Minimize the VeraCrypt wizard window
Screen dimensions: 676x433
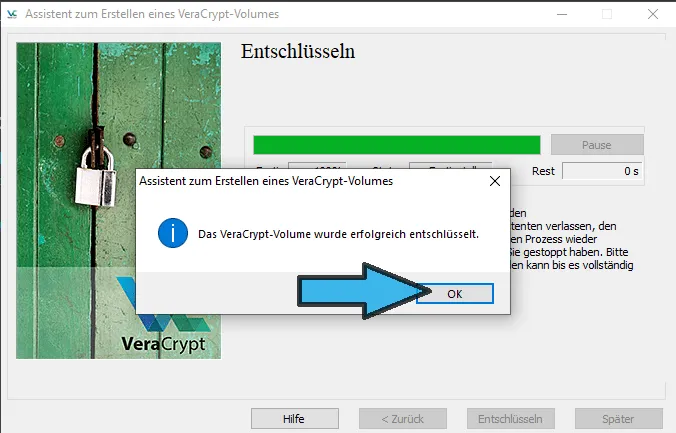point(562,14)
